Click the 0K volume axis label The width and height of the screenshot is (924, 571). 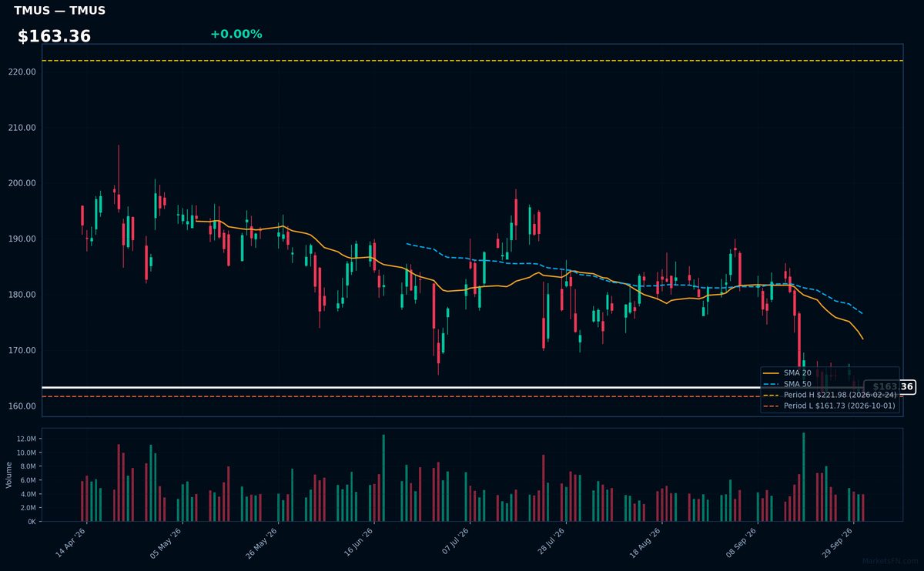[32, 522]
